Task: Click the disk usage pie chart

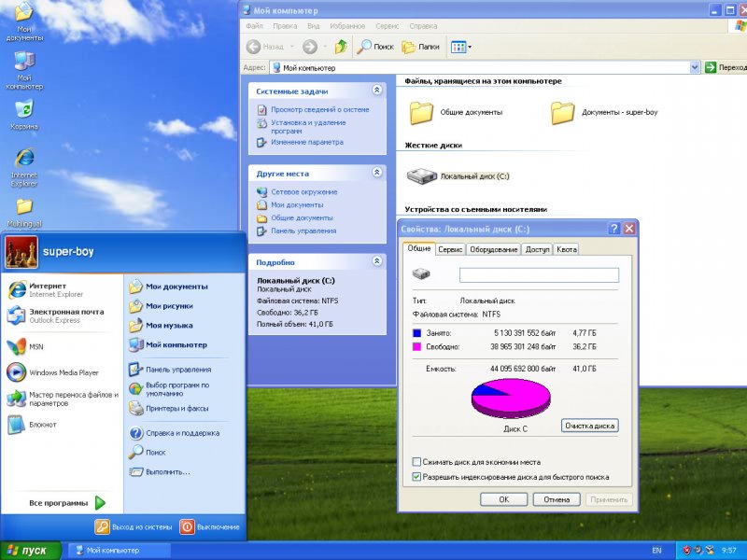Action: [x=511, y=399]
